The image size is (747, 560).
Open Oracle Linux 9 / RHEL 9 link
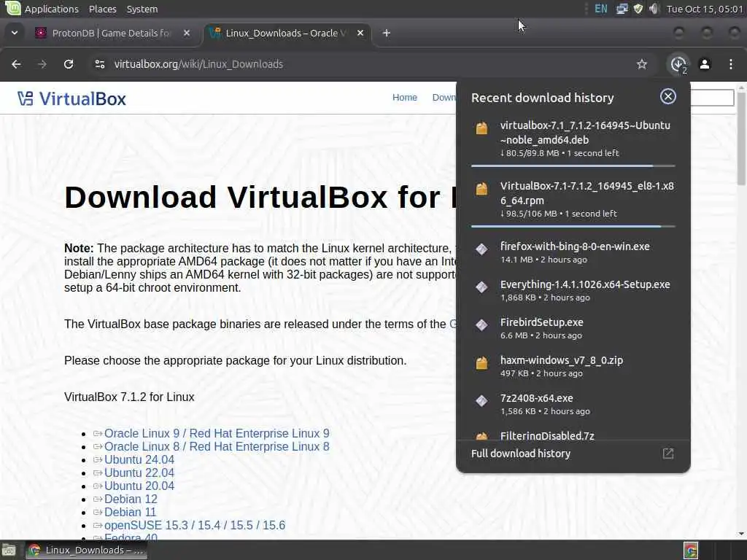[217, 433]
